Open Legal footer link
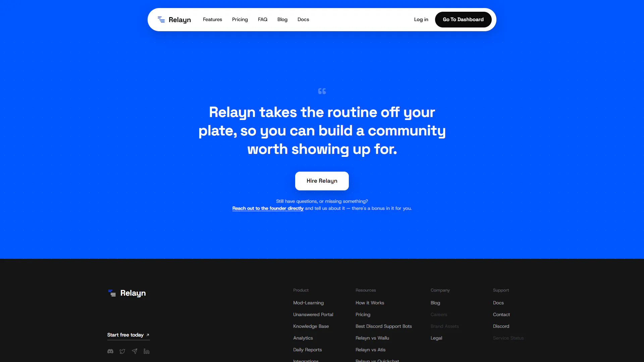Screen dimensions: 644x362 pos(436,338)
